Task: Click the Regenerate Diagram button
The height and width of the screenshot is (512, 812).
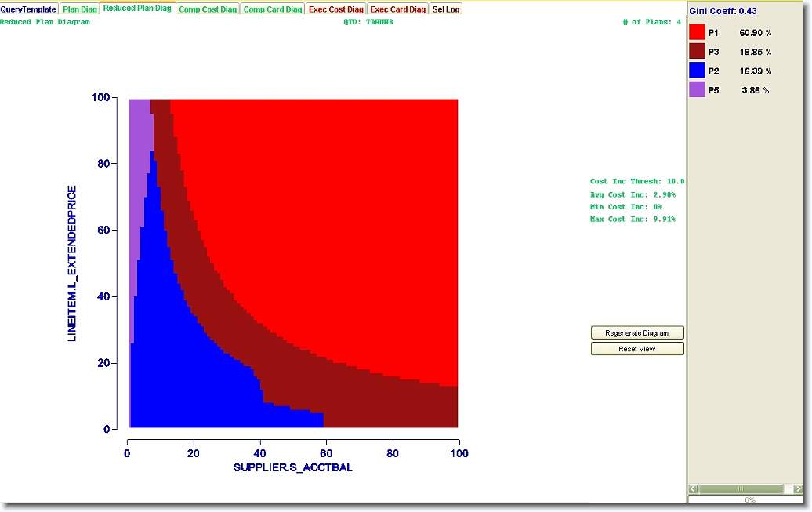Action: click(637, 332)
